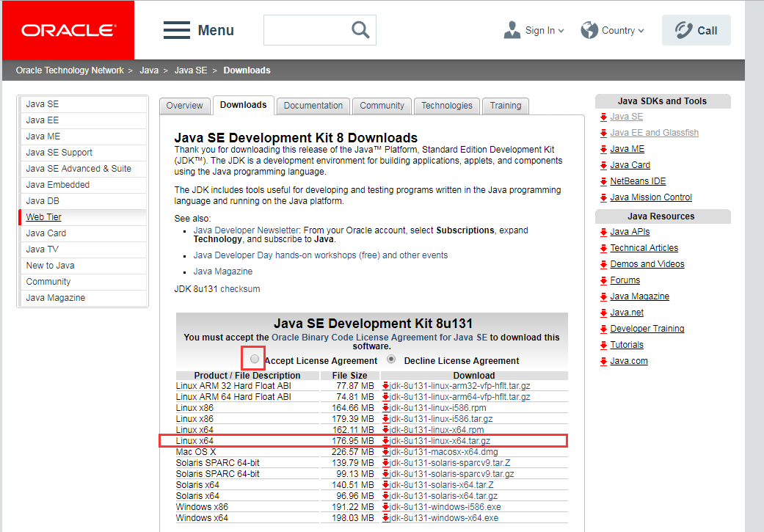Screen dimensions: 764x532
Task: Select Java Embedded in left sidebar
Action: [x=82, y=185]
